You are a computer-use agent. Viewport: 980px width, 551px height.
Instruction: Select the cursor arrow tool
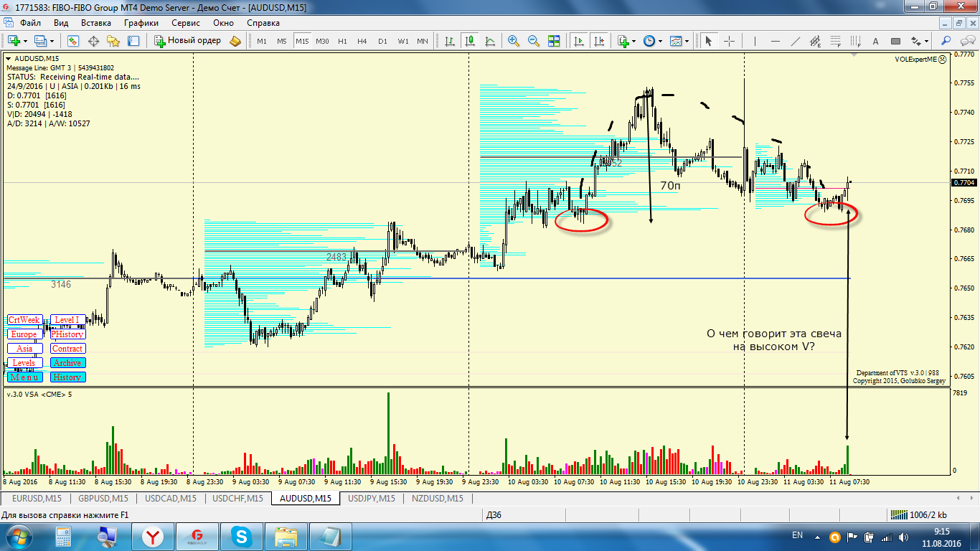[x=709, y=41]
